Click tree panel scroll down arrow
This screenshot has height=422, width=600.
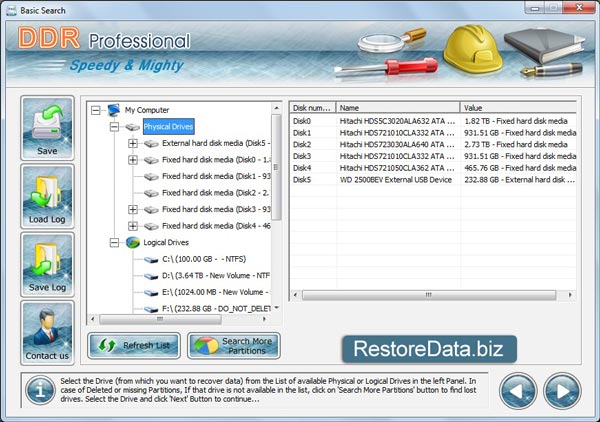tap(276, 308)
